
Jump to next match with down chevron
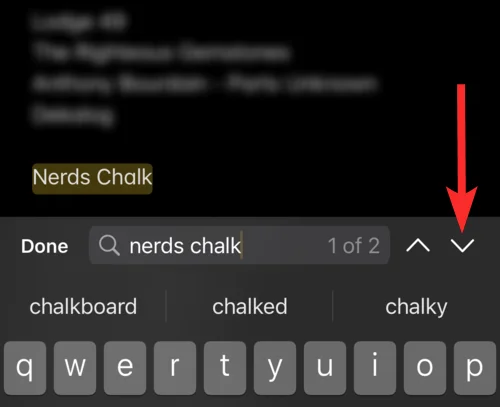tap(462, 246)
